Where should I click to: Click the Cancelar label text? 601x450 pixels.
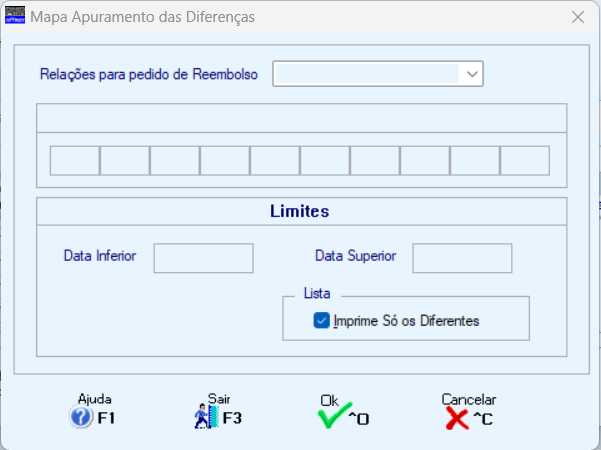point(468,399)
